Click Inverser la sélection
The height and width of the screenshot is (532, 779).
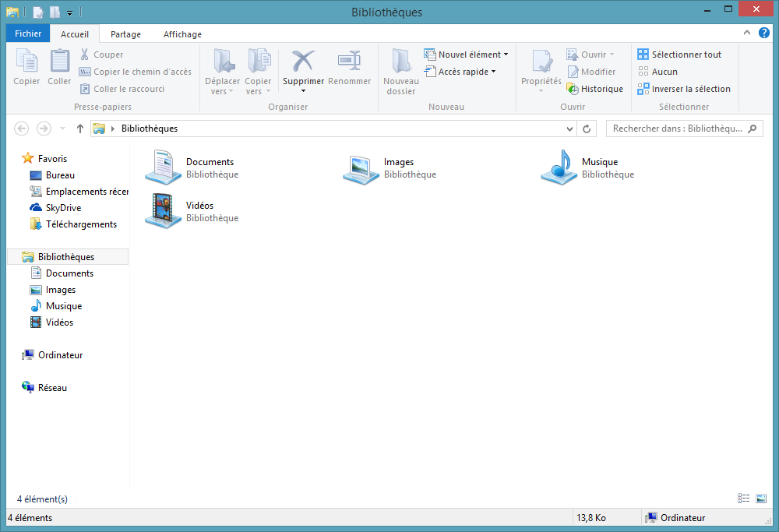(x=684, y=89)
